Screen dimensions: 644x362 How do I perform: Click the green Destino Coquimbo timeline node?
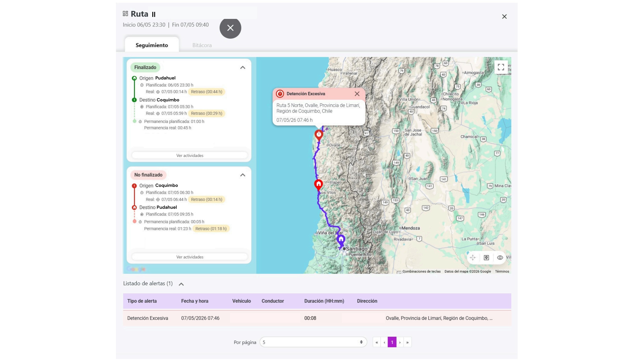134,100
